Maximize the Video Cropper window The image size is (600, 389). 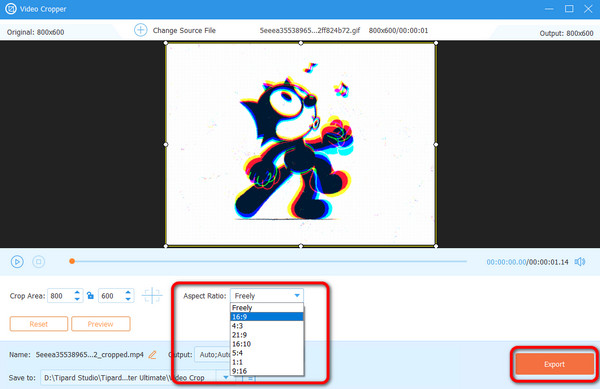tap(569, 9)
